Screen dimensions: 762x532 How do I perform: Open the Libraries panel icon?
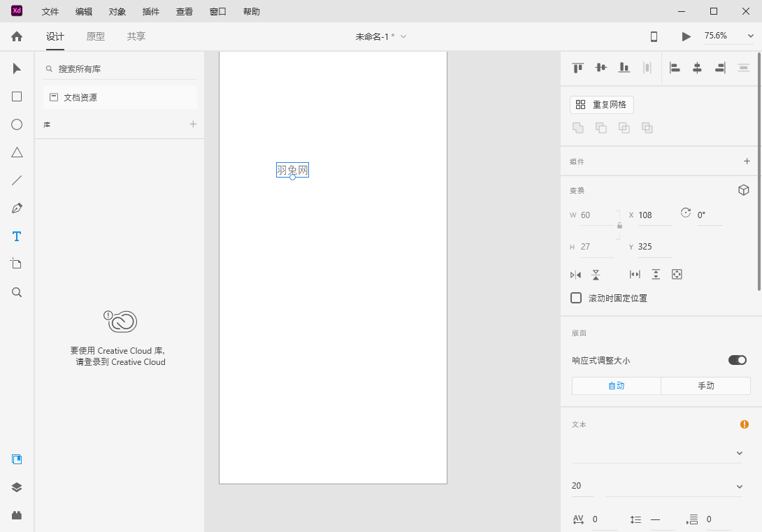point(17,459)
